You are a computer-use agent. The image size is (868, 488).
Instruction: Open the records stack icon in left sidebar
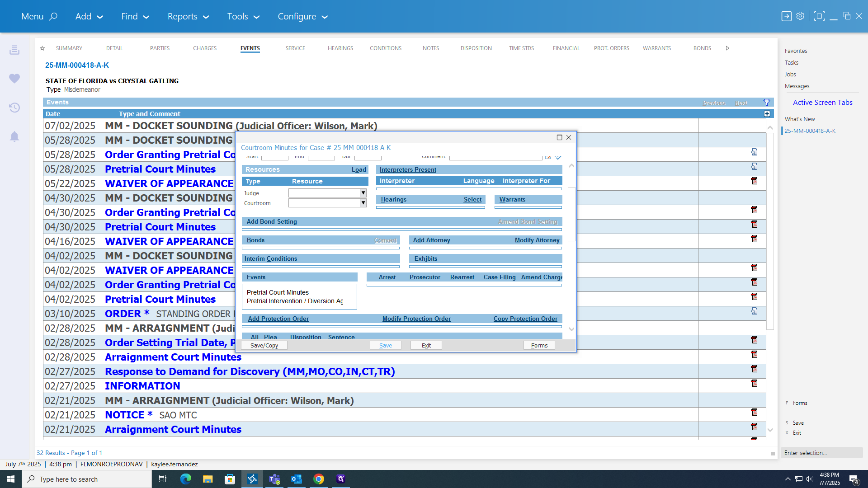[14, 50]
